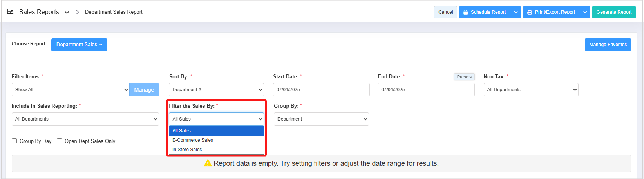Open the Department Sales report chooser
Image resolution: width=644 pixels, height=179 pixels.
(79, 45)
